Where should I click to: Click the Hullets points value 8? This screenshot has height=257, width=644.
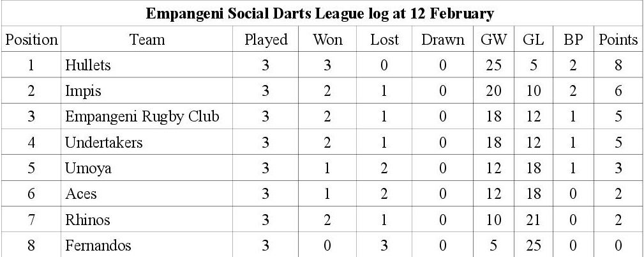[618, 65]
